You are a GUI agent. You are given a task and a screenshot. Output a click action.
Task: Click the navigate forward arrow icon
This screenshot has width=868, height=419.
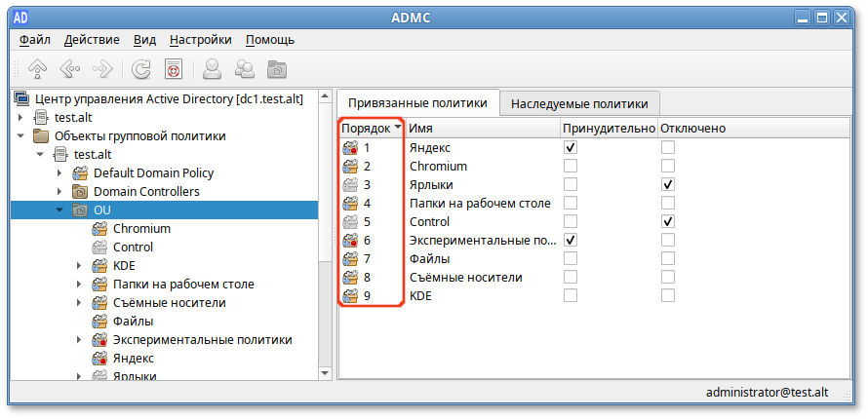click(x=102, y=69)
